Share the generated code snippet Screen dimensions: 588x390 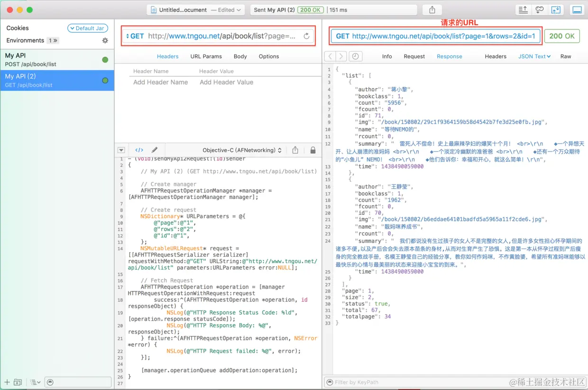point(295,150)
